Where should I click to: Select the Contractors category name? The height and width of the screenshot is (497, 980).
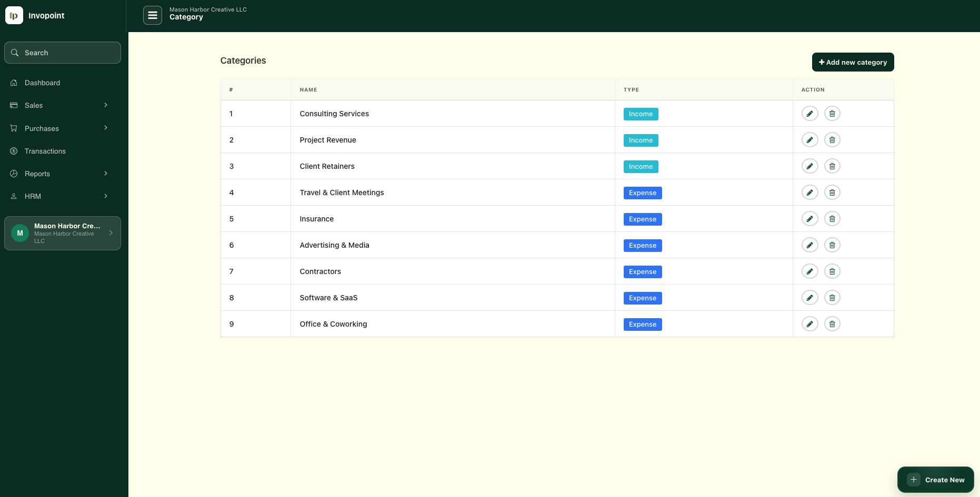320,271
